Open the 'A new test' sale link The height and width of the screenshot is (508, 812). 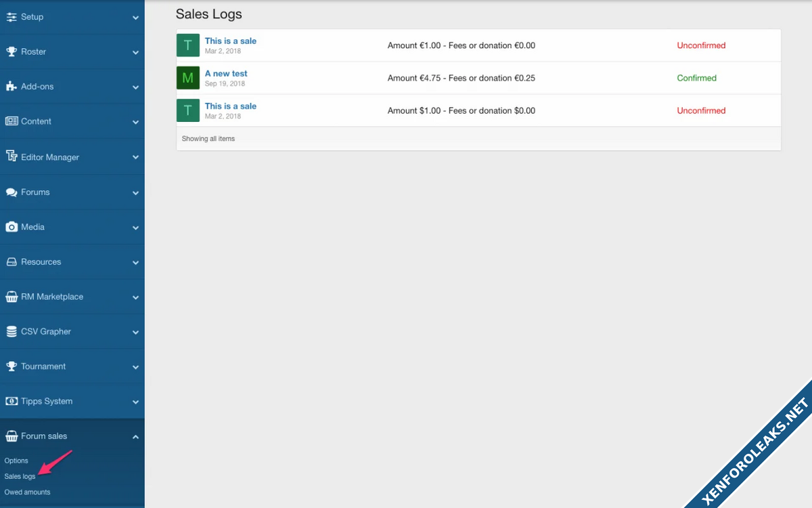point(226,73)
